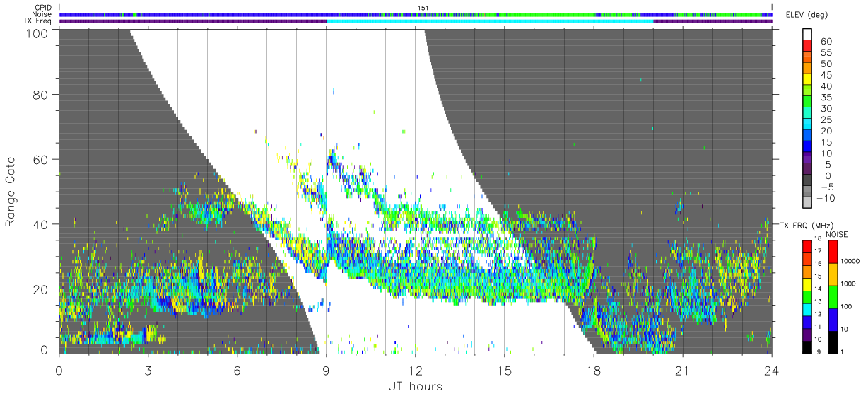
Task: Click the yellow 14–15 MHz TX FRQ swatch
Action: [807, 283]
